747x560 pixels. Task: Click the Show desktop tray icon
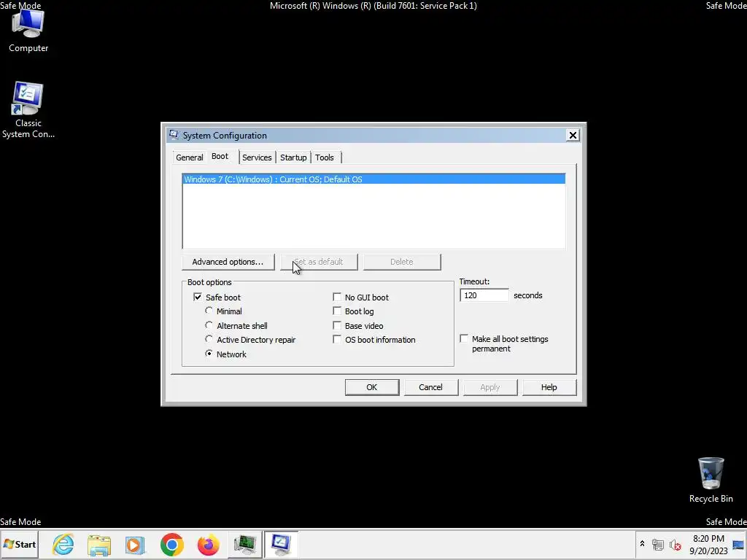click(x=739, y=544)
